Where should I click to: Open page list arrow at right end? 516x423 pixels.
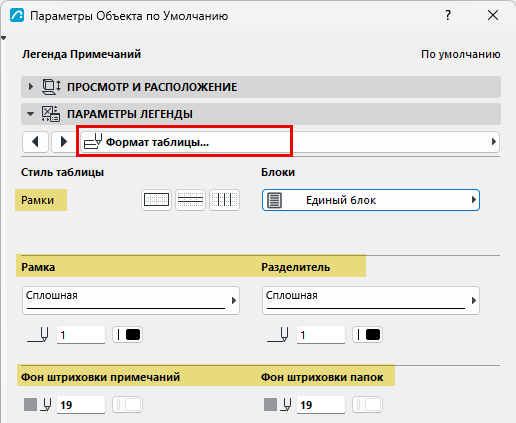[494, 142]
